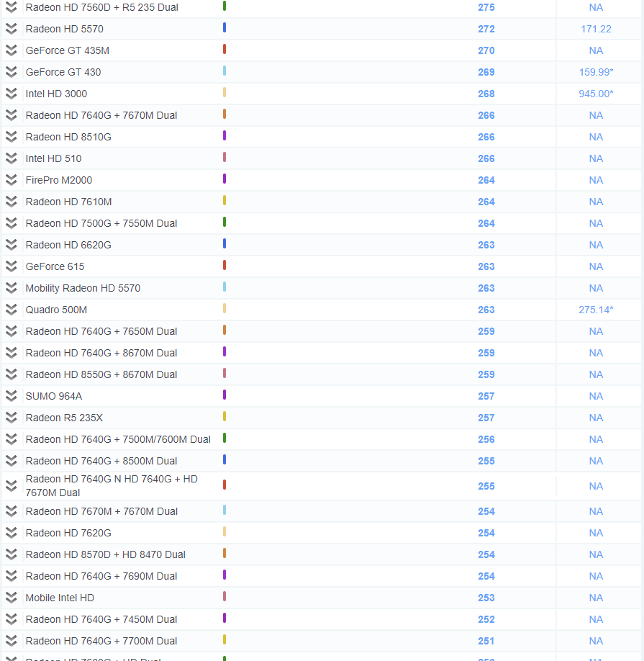This screenshot has width=644, height=661.
Task: Click the blue bar marker for Radeon HD 5570
Action: 225,27
